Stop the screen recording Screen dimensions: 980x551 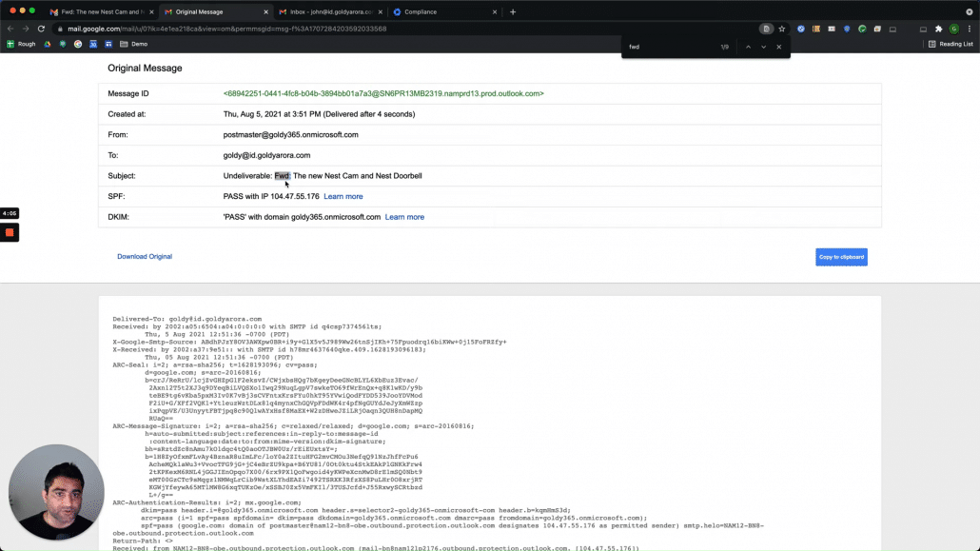tap(10, 232)
